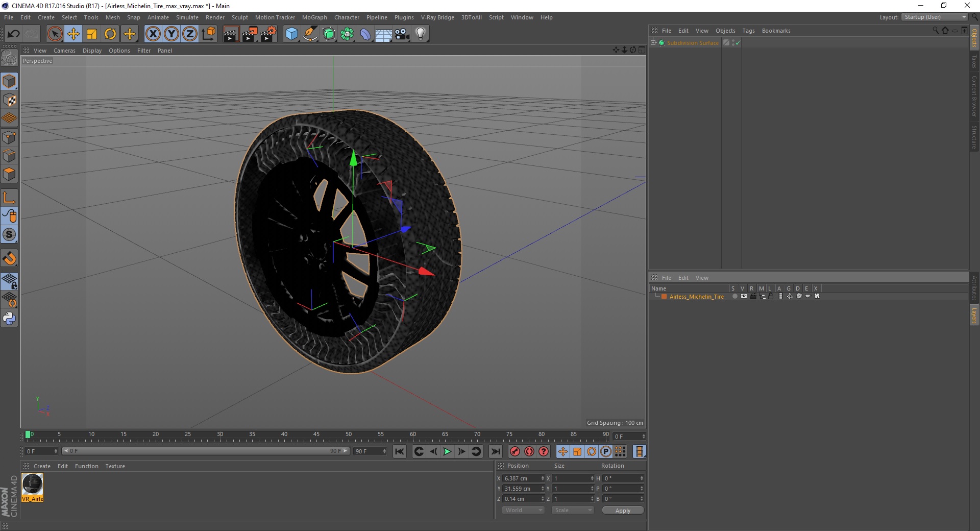Render the active view
Viewport: 980px width, 531px height.
[x=231, y=34]
